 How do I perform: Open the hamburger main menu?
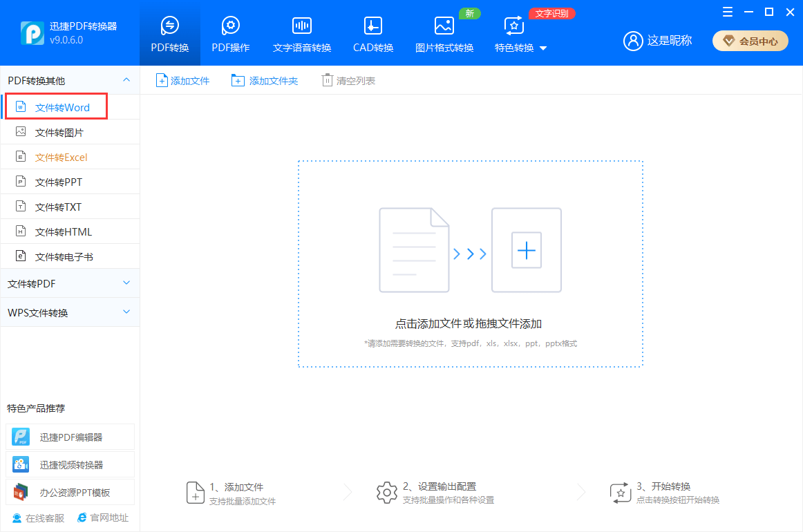(727, 12)
